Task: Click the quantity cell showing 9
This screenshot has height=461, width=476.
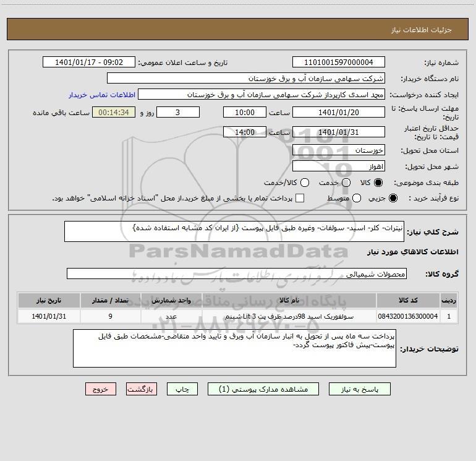Action: tap(110, 316)
